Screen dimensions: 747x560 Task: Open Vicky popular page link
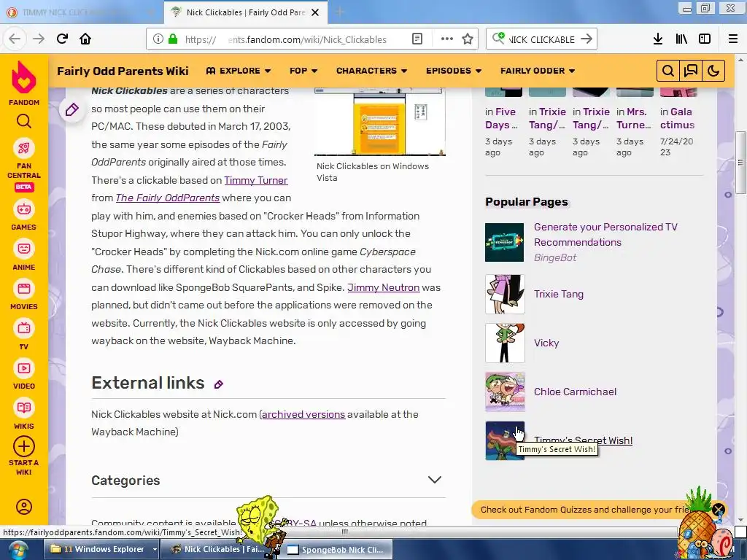546,343
